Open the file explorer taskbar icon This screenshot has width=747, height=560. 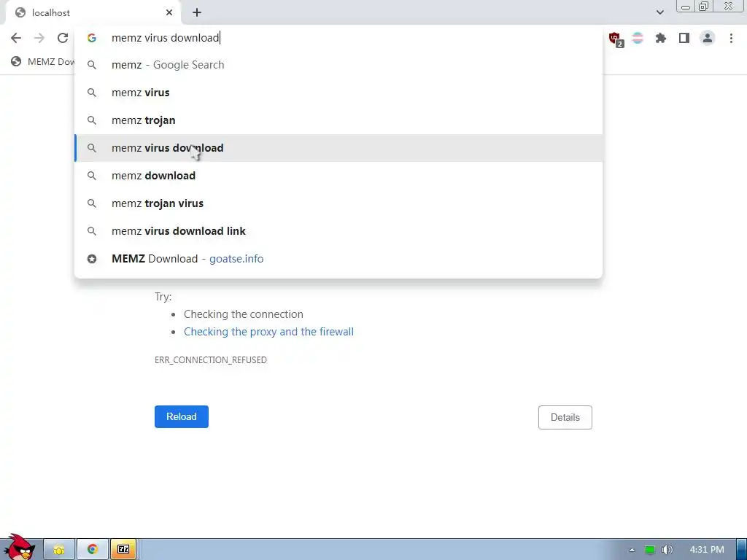pyautogui.click(x=59, y=550)
